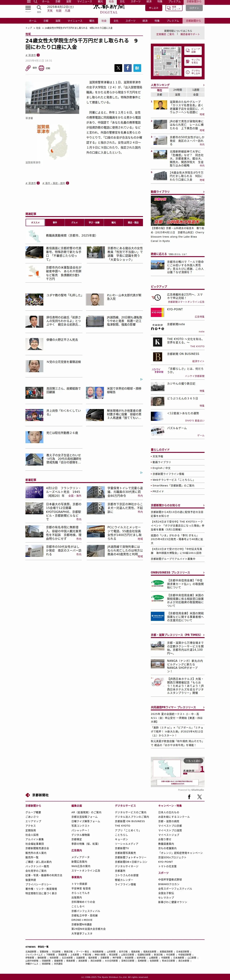Select グルメ related articles tab
Screen dimensions: 230x980
pyautogui.click(x=74, y=223)
